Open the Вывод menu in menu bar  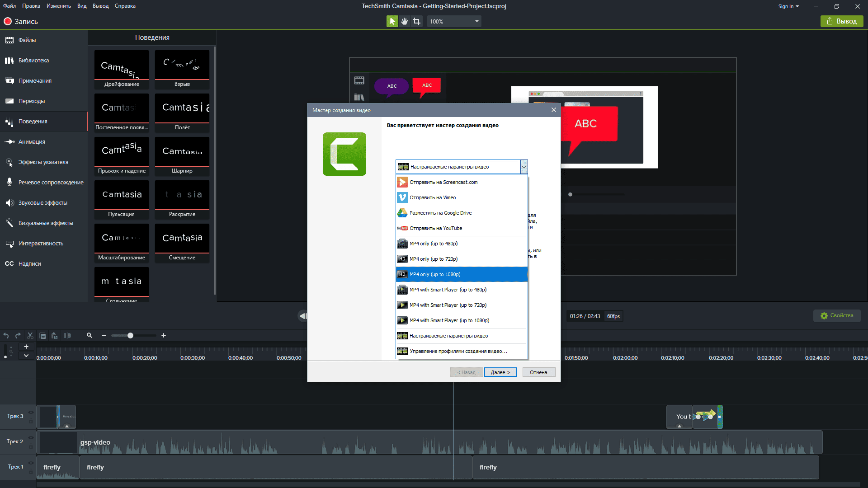coord(100,6)
